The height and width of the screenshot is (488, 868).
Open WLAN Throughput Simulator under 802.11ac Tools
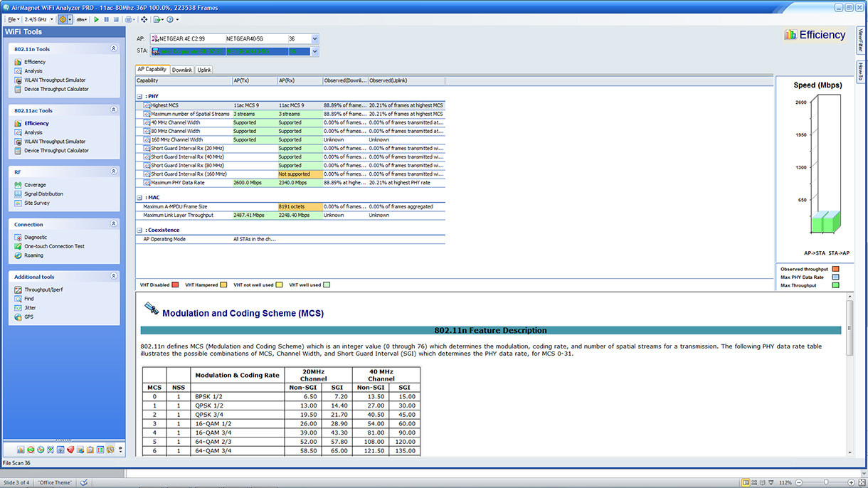click(55, 142)
